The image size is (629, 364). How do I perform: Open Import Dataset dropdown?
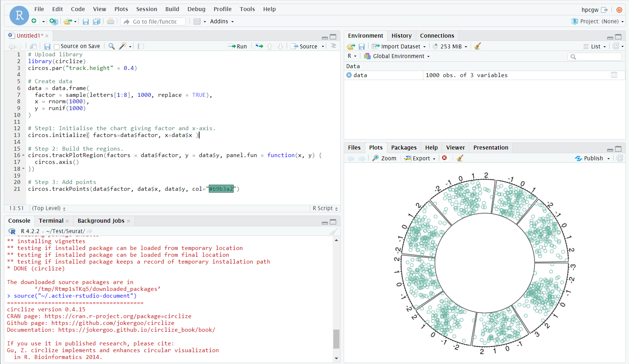399,46
